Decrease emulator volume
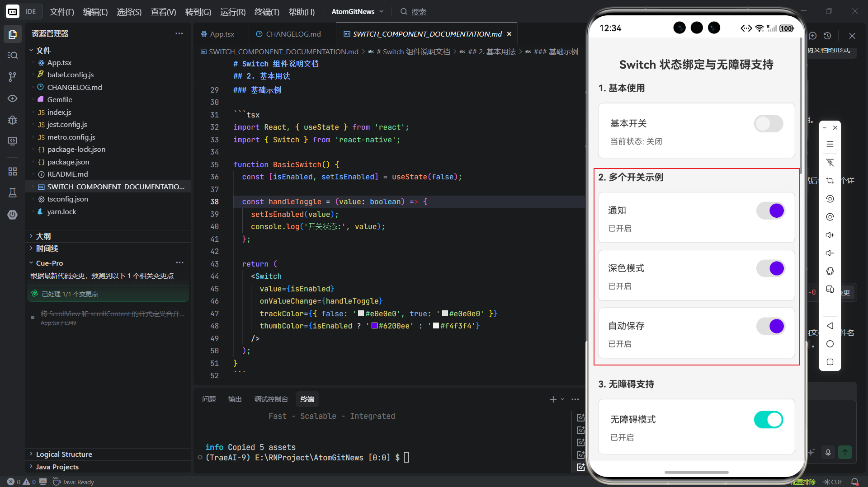This screenshot has width=868, height=487. coord(830,253)
